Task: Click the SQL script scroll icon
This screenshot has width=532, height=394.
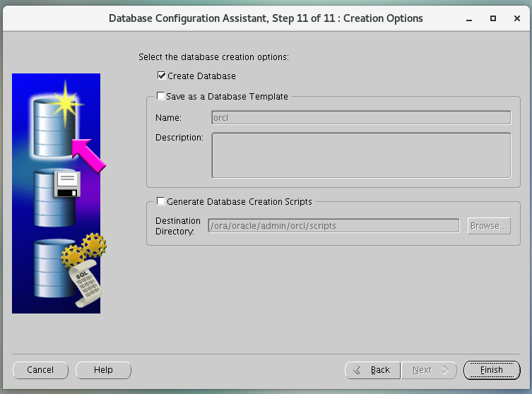Action: [x=85, y=283]
